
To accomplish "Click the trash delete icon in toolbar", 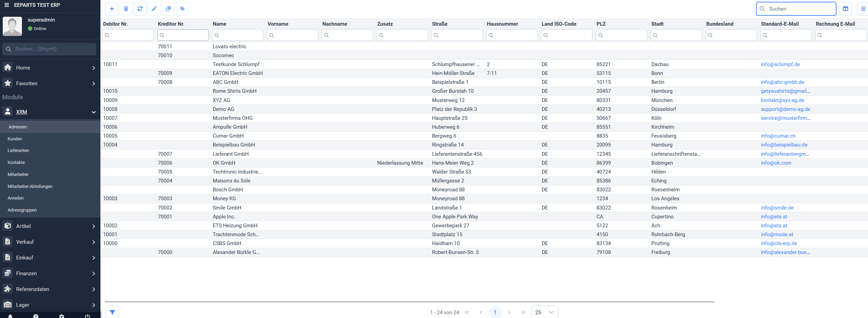I will [x=126, y=9].
